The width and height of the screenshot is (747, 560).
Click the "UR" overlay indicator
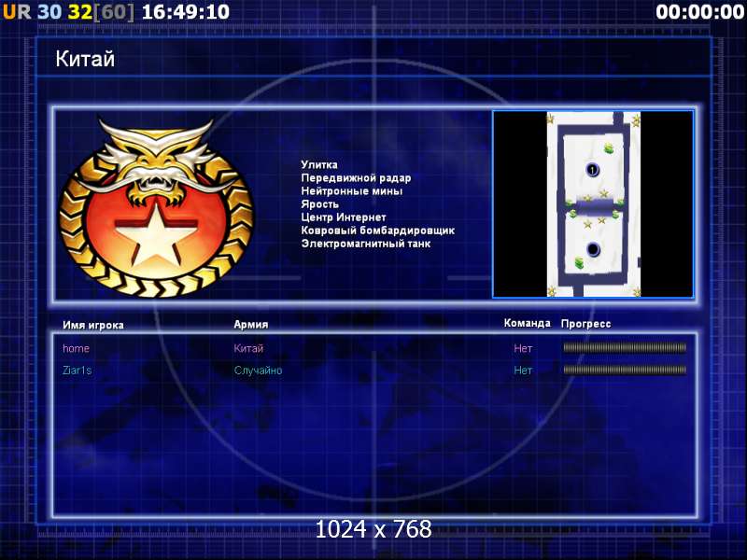pos(17,12)
